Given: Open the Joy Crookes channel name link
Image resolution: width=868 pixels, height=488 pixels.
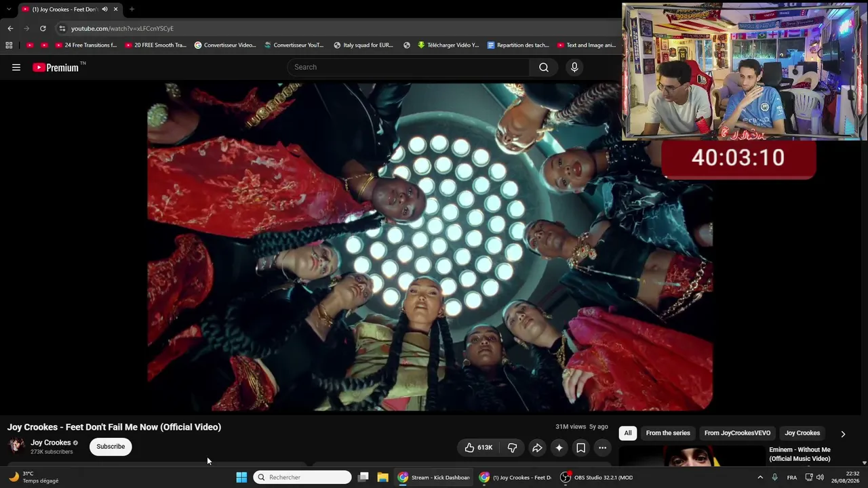Looking at the screenshot, I should tap(51, 443).
